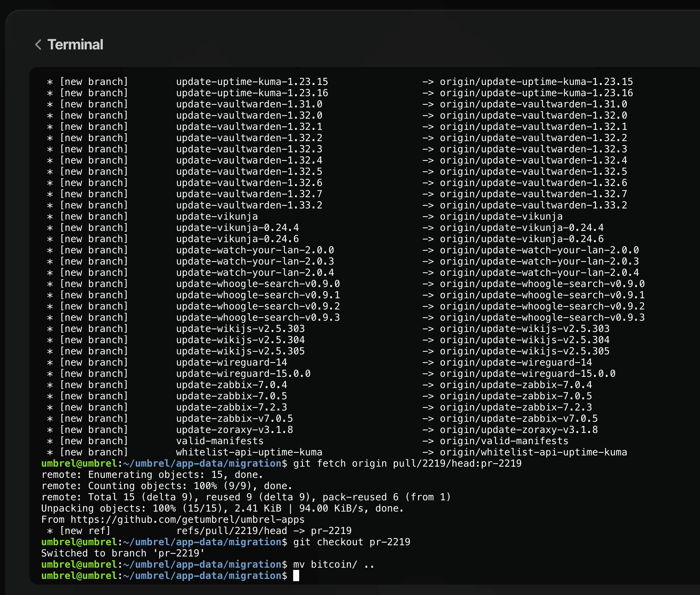The image size is (700, 595).
Task: Click the 'Unpacking objects: 100%' output line
Action: click(222, 508)
